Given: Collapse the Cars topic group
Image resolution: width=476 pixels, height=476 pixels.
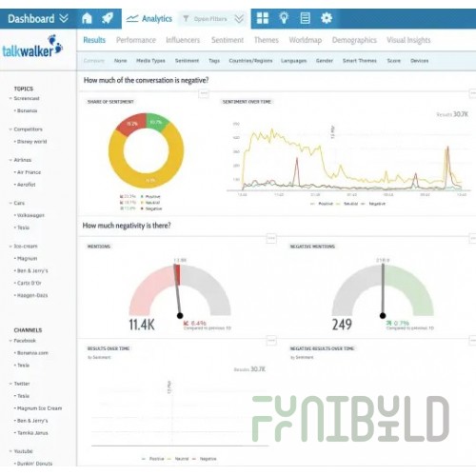Looking at the screenshot, I should [10, 203].
